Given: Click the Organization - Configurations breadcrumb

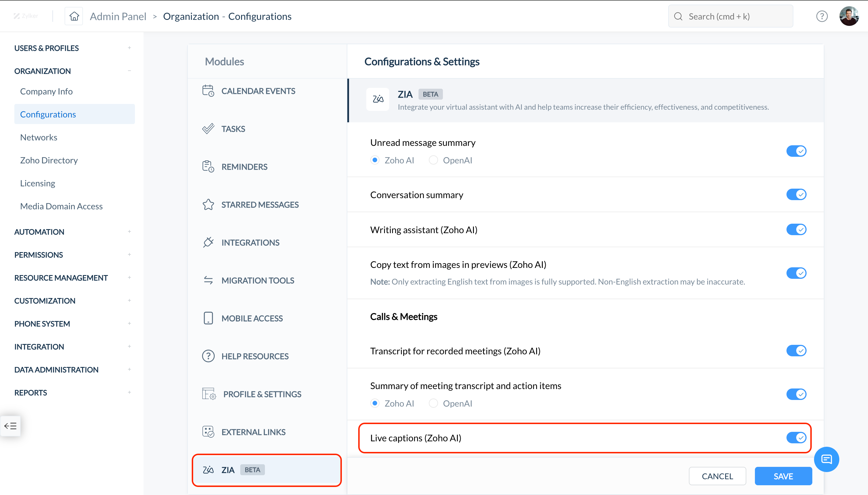Looking at the screenshot, I should pos(227,16).
